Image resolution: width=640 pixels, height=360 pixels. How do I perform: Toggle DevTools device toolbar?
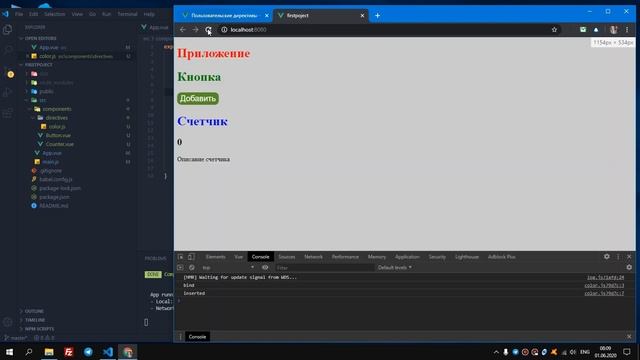(x=191, y=257)
